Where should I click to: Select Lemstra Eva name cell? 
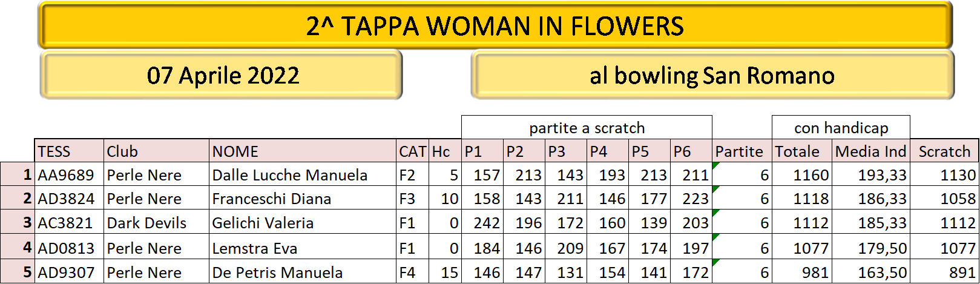303,247
